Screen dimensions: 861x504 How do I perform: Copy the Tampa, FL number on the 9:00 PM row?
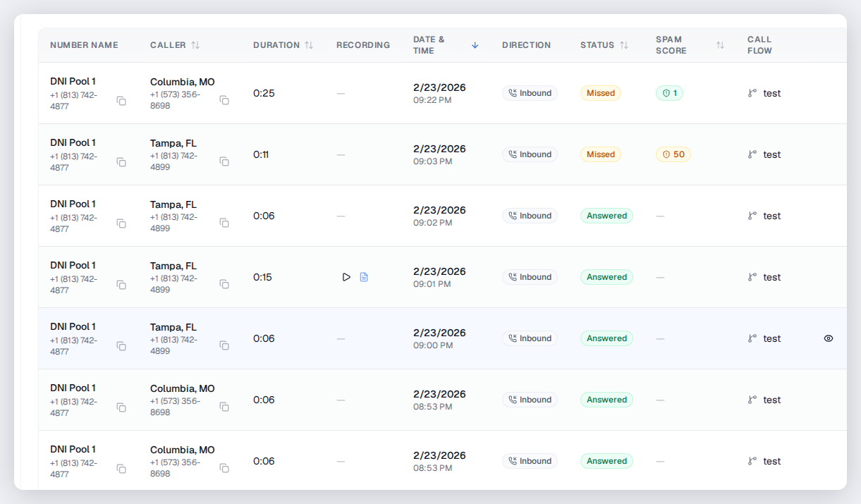point(224,345)
